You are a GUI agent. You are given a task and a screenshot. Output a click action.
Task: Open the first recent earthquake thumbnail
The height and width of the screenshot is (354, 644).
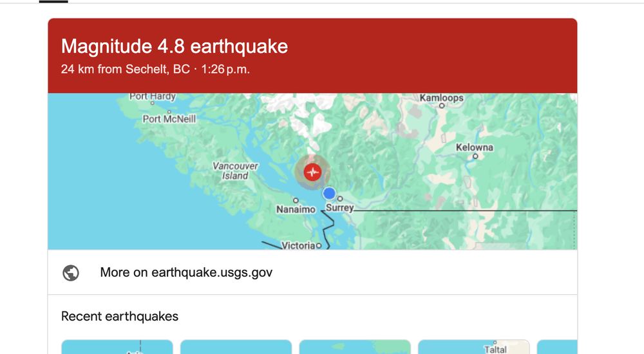[x=117, y=347]
